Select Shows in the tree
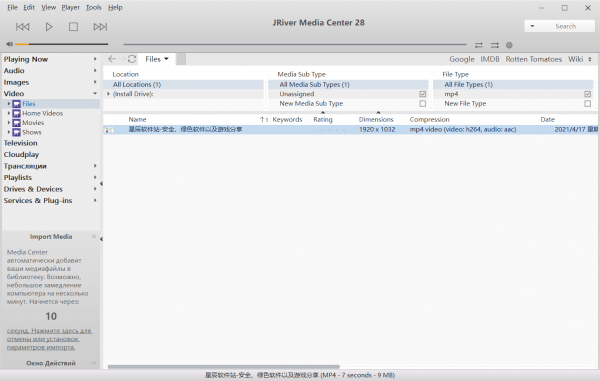The height and width of the screenshot is (381, 600). (x=32, y=132)
